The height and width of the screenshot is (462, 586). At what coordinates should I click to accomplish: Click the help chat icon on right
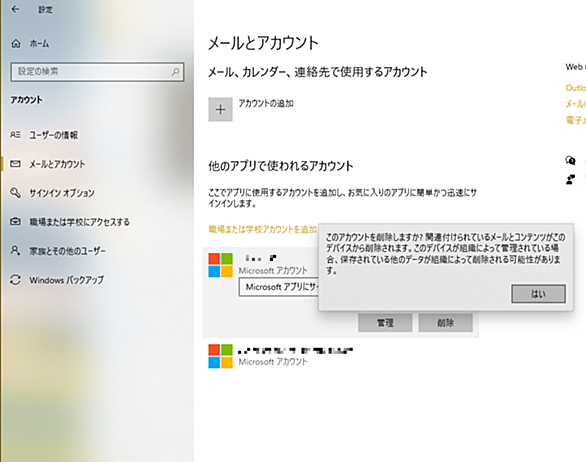pos(570,161)
